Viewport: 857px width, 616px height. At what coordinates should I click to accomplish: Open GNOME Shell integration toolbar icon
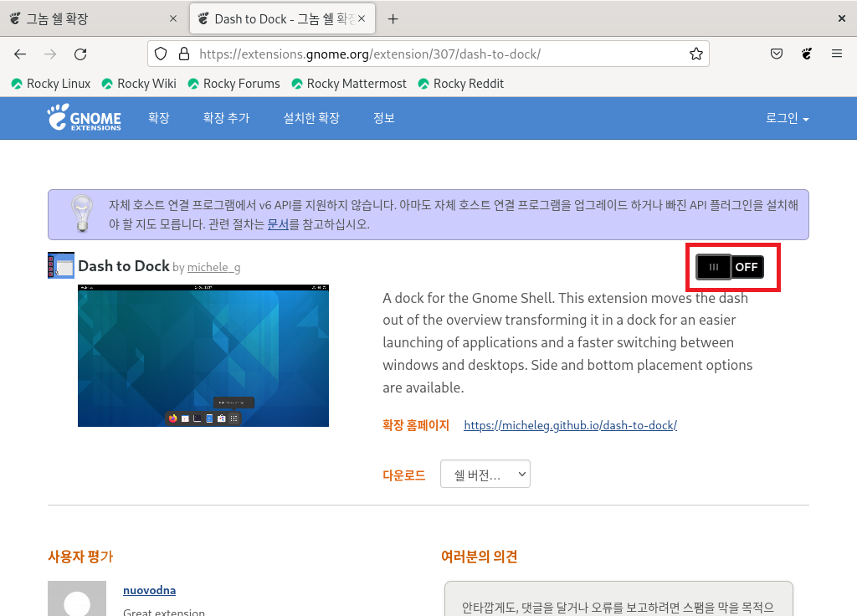807,54
